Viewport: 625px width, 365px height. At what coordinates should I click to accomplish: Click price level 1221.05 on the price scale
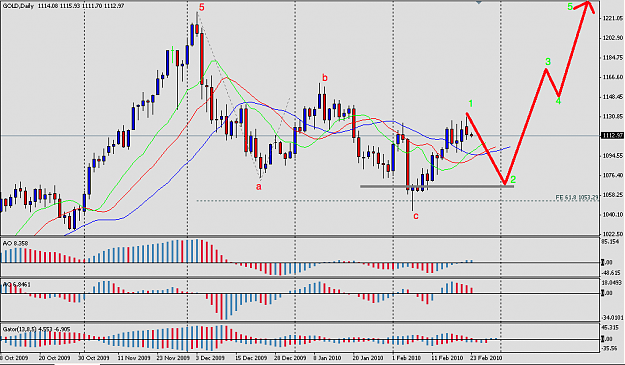[x=613, y=18]
